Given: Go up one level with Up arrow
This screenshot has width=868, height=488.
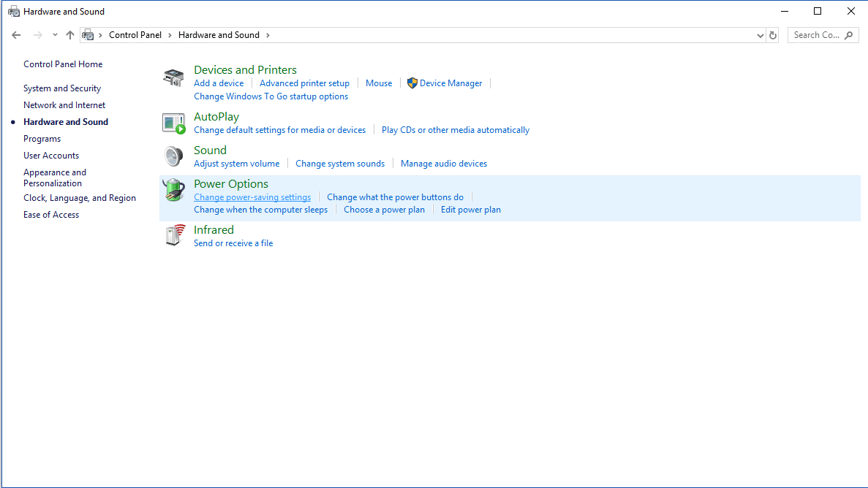Looking at the screenshot, I should (69, 35).
